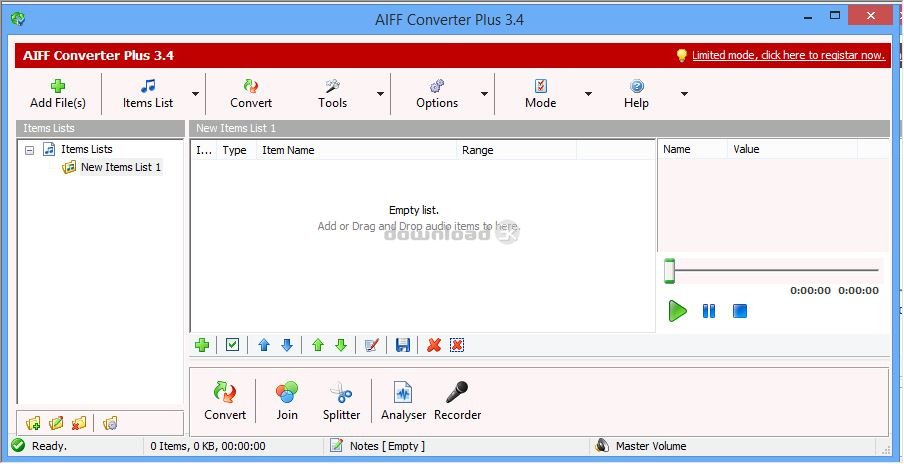The image size is (904, 464).
Task: Open the Recorder microphone tool
Action: (457, 401)
